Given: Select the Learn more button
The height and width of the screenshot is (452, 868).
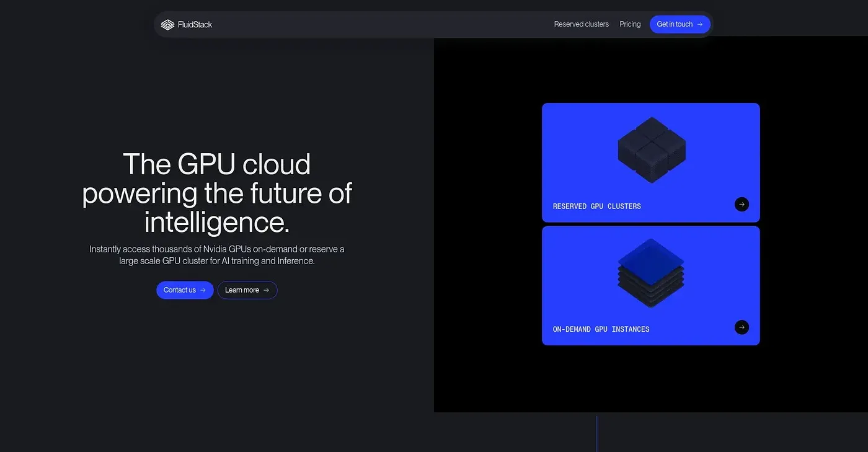Looking at the screenshot, I should click(x=247, y=290).
